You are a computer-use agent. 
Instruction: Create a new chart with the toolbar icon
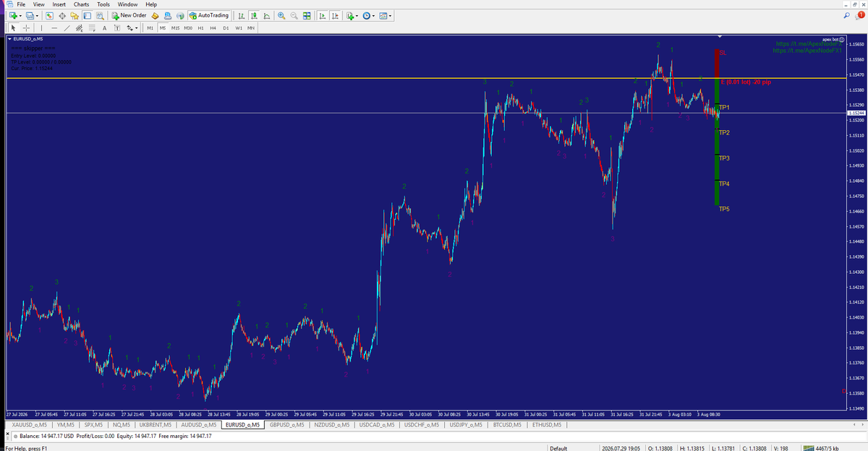click(13, 15)
